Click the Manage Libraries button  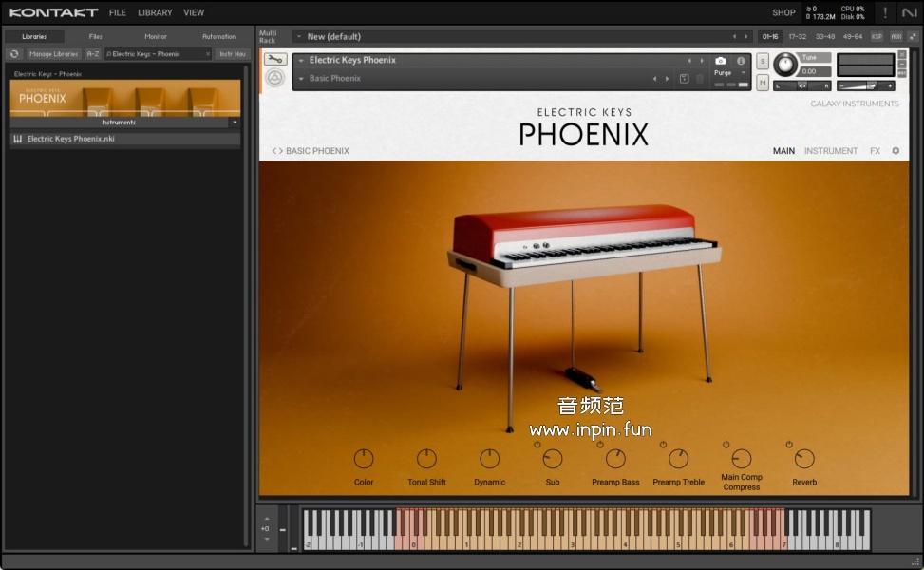point(53,53)
